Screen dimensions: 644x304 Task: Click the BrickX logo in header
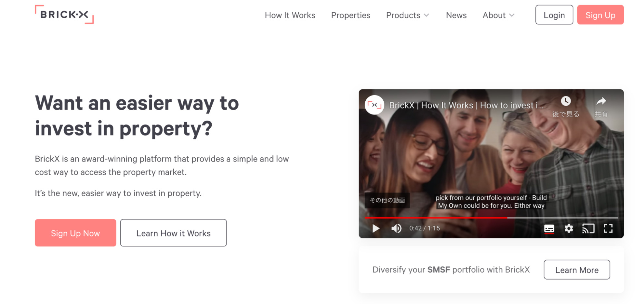64,14
